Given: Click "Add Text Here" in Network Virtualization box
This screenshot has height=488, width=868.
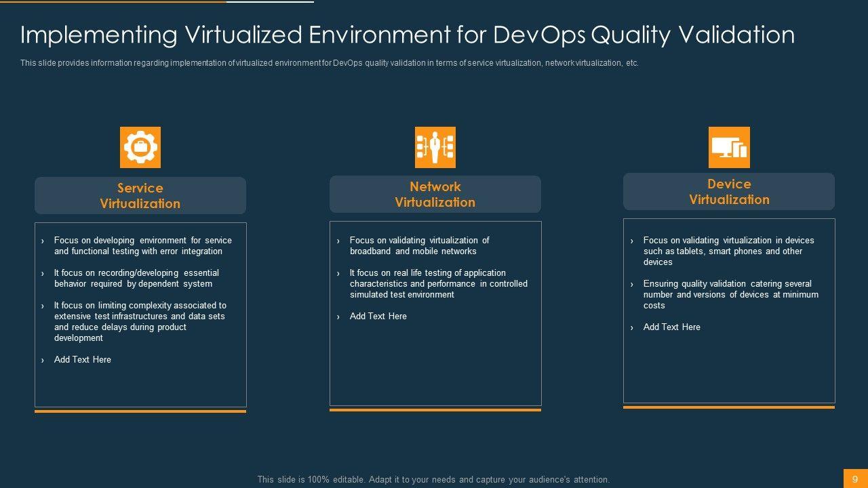Looking at the screenshot, I should pos(378,317).
